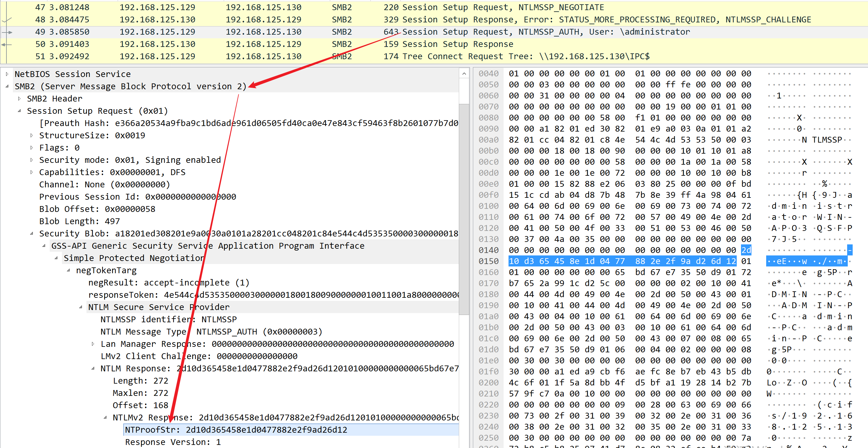868x448 pixels.
Task: Collapse the NTLM Response node
Action: (93, 369)
